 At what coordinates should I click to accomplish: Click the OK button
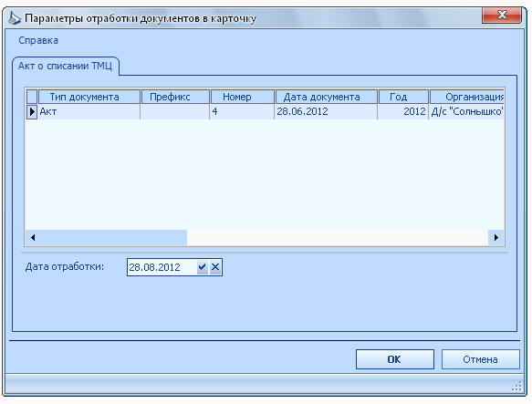tap(395, 359)
